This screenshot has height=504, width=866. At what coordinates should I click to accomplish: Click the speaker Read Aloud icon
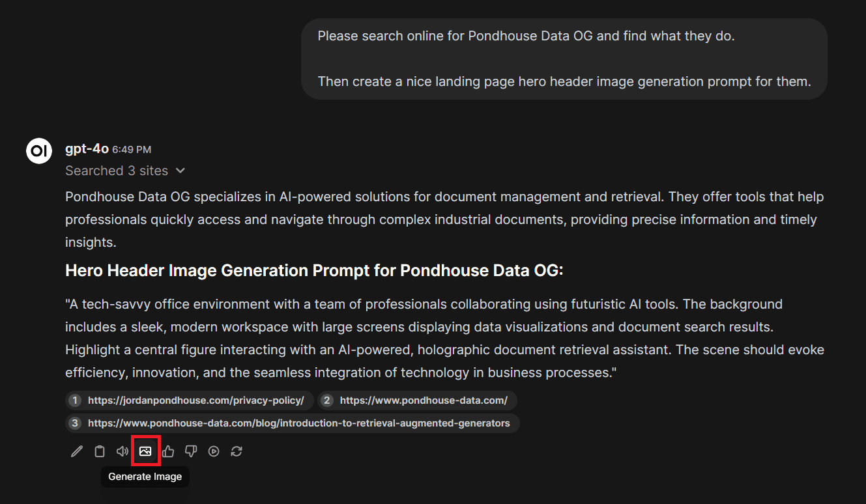123,451
